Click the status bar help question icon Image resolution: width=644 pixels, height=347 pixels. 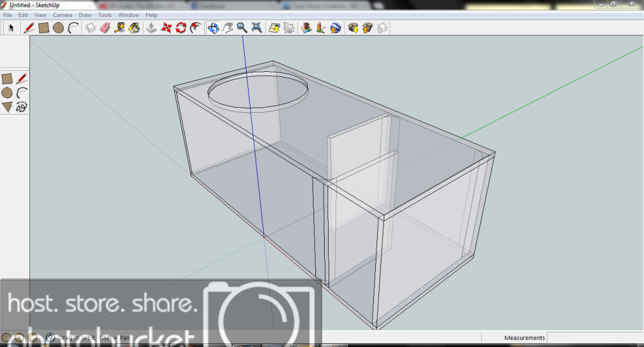pyautogui.click(x=50, y=338)
